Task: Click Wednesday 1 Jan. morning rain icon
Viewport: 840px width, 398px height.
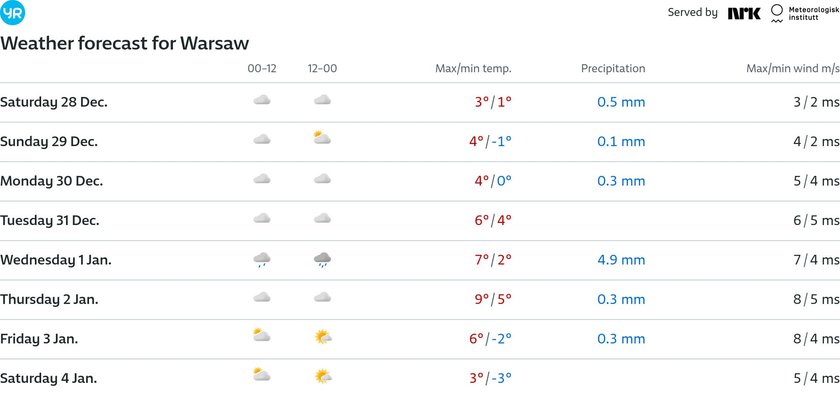Action: (261, 260)
